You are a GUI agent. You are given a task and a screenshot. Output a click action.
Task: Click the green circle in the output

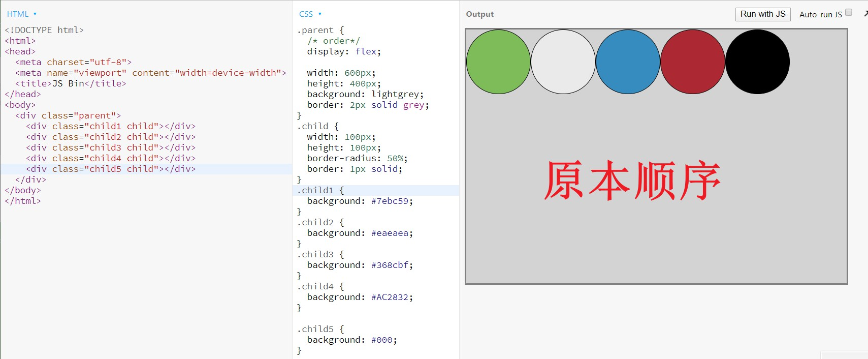498,62
